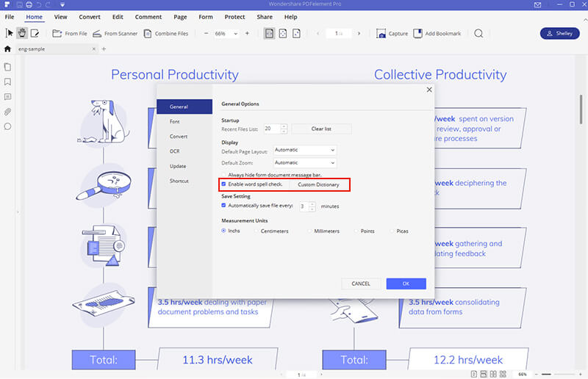The image size is (588, 379).
Task: Open the toolbar zoom percentage dropdown
Action: coord(235,34)
